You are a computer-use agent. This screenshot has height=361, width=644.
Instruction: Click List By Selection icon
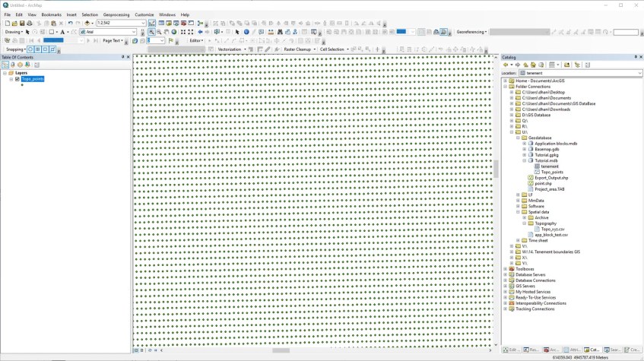(27, 65)
